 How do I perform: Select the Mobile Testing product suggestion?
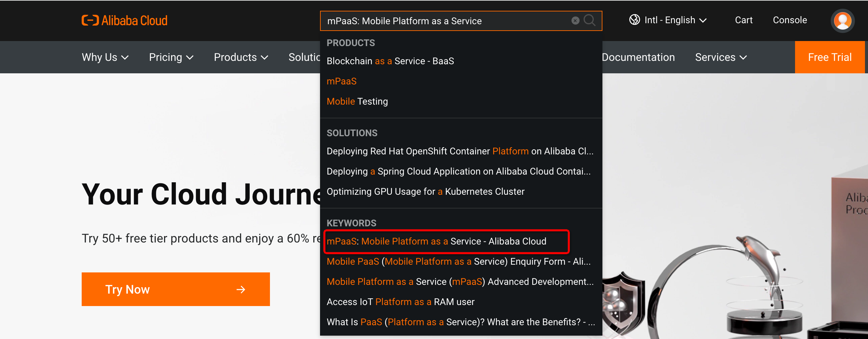461,102
